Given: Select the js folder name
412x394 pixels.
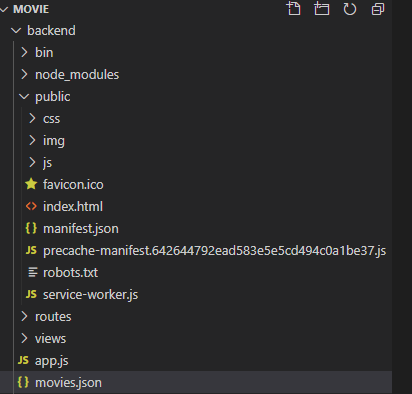Looking at the screenshot, I should [47, 163].
